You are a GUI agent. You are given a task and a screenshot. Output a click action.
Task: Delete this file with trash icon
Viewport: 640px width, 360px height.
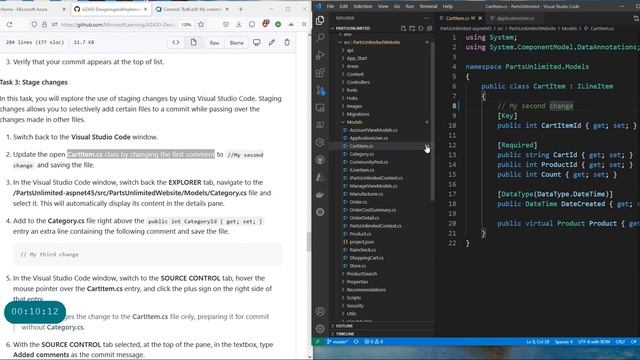pyautogui.click(x=287, y=42)
